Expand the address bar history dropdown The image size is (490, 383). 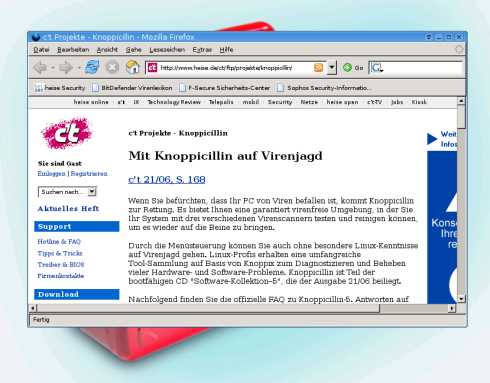331,68
